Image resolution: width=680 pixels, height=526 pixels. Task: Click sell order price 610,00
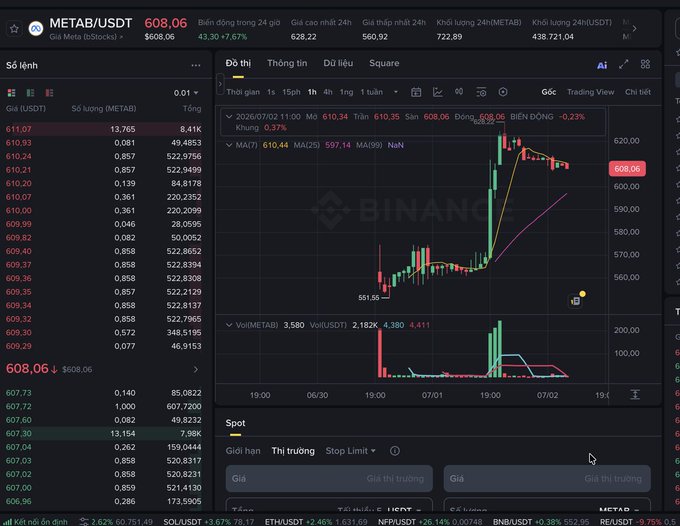click(x=19, y=210)
